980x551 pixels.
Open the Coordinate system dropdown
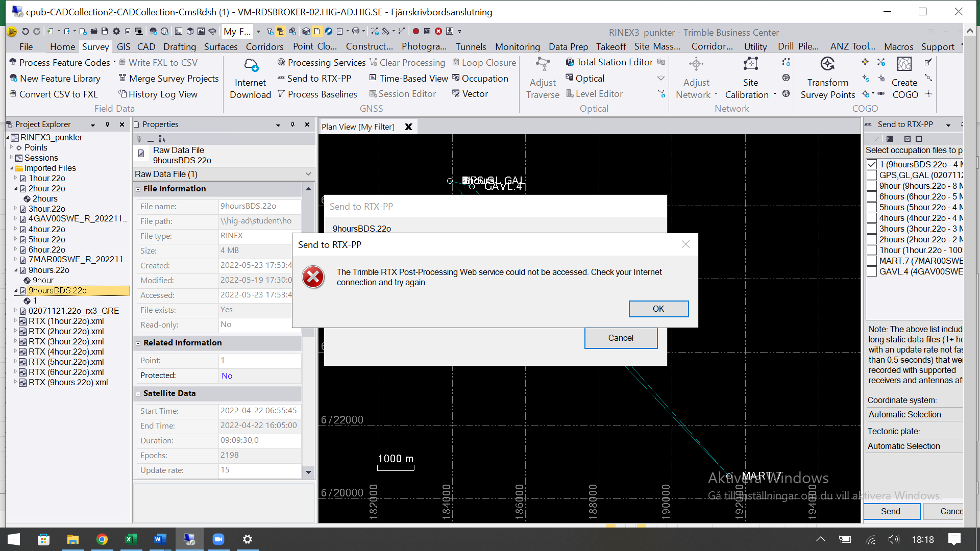(x=915, y=414)
